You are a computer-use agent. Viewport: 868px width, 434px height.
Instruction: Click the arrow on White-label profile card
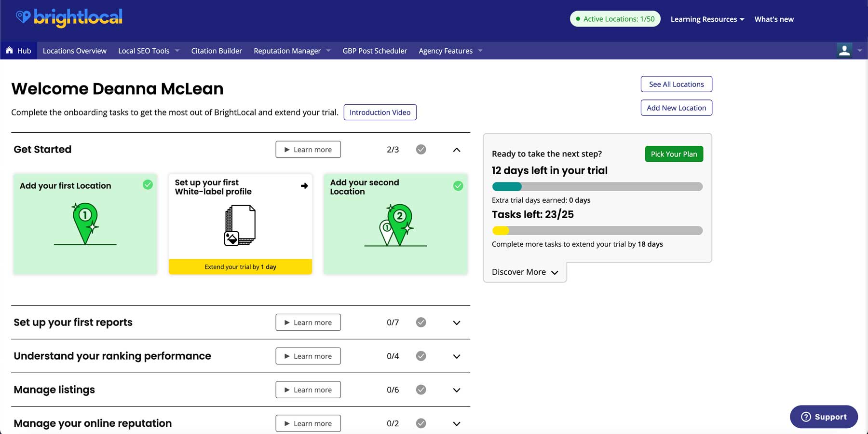click(304, 186)
